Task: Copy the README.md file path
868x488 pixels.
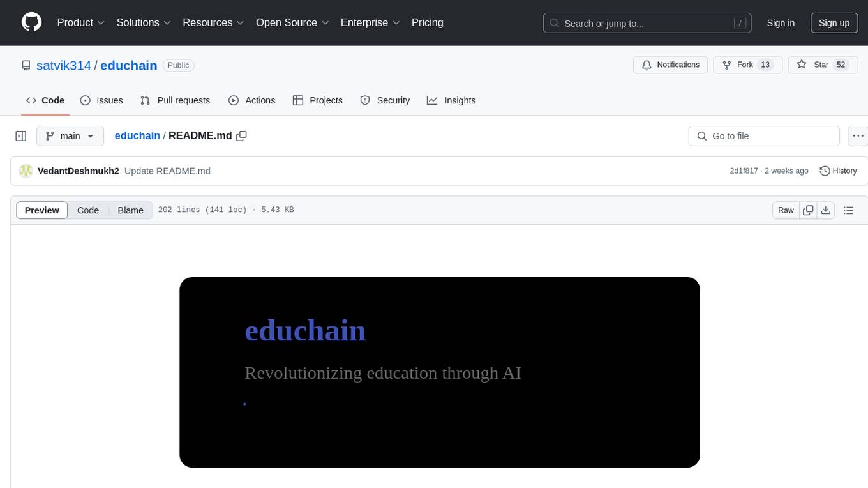Action: pyautogui.click(x=241, y=136)
